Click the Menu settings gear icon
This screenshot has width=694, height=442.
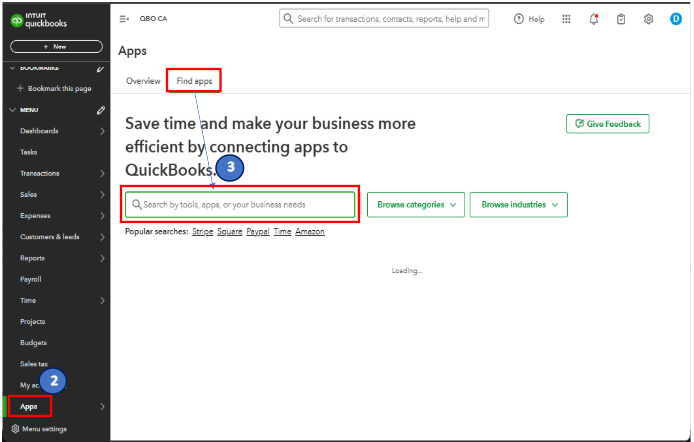click(x=15, y=429)
